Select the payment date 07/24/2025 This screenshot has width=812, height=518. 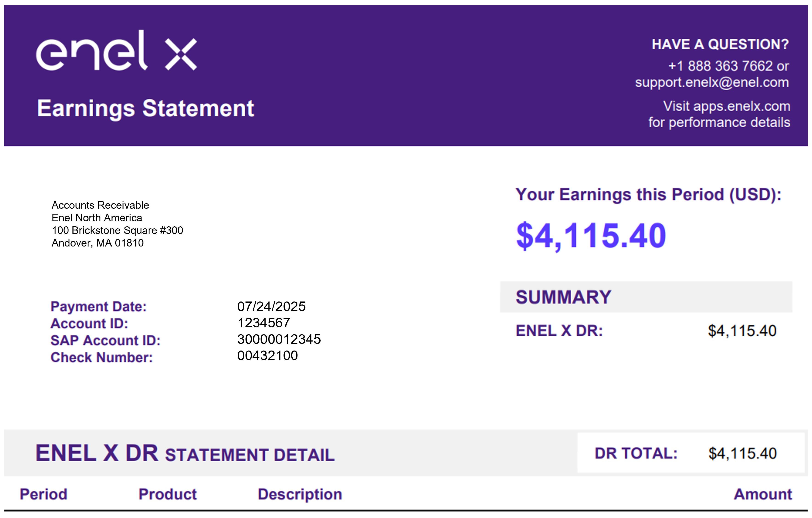pyautogui.click(x=272, y=307)
